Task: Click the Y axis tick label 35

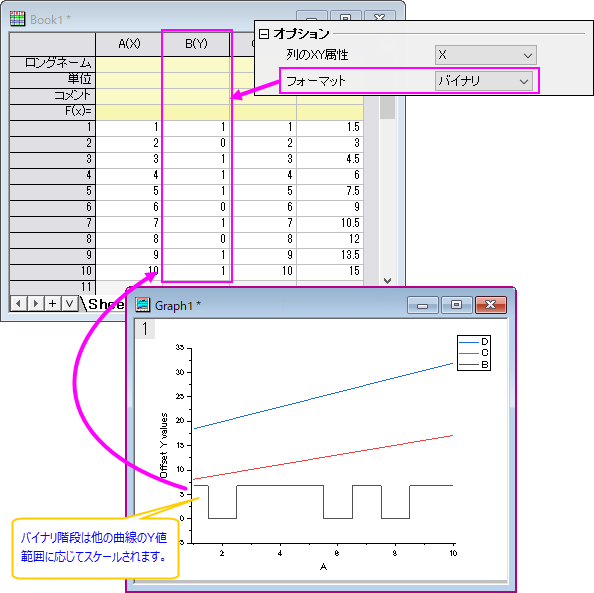Action: point(180,347)
